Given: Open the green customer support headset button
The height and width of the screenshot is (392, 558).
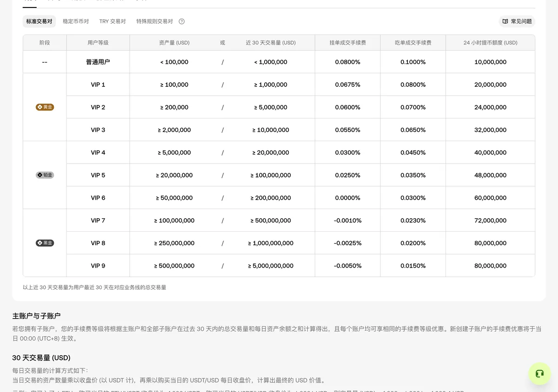Looking at the screenshot, I should pos(539,373).
